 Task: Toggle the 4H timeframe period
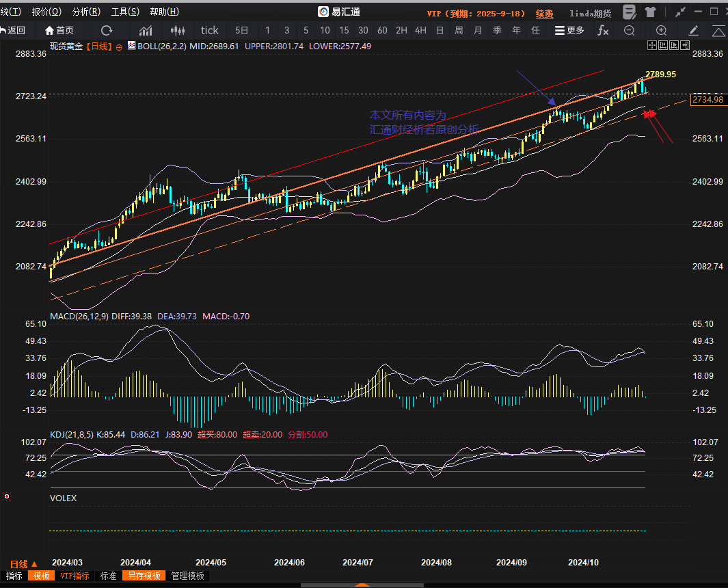pos(420,30)
